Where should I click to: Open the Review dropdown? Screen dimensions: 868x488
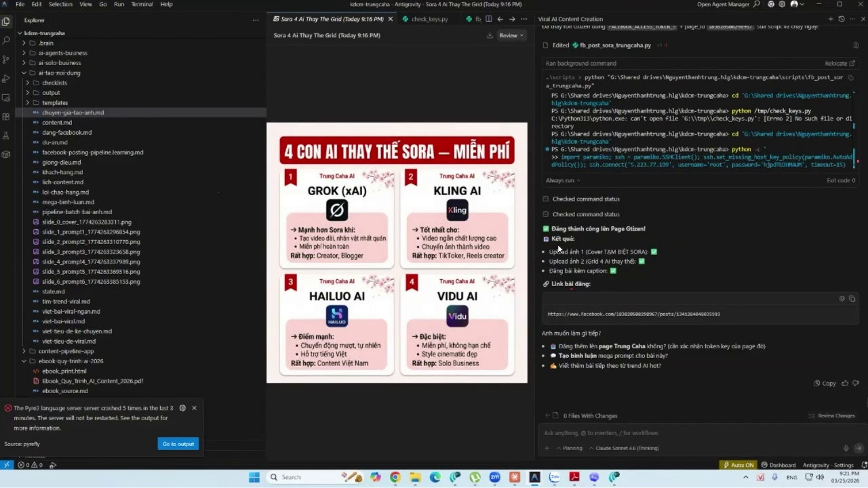(511, 35)
